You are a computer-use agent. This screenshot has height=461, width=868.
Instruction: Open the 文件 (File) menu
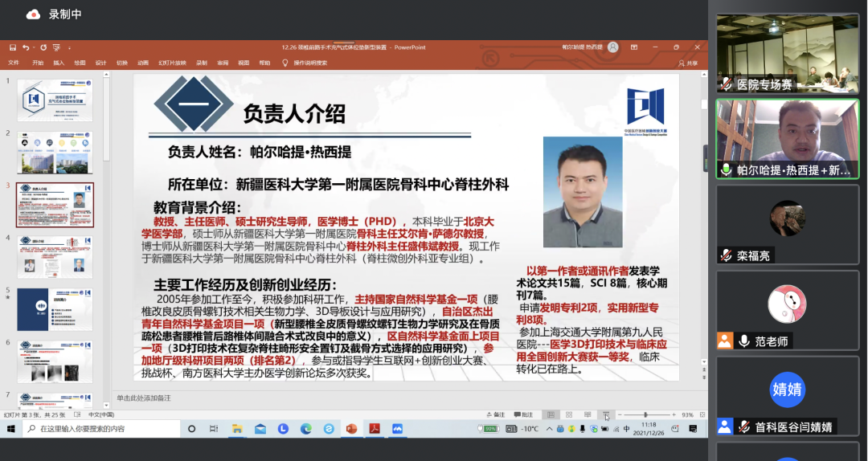(14, 63)
